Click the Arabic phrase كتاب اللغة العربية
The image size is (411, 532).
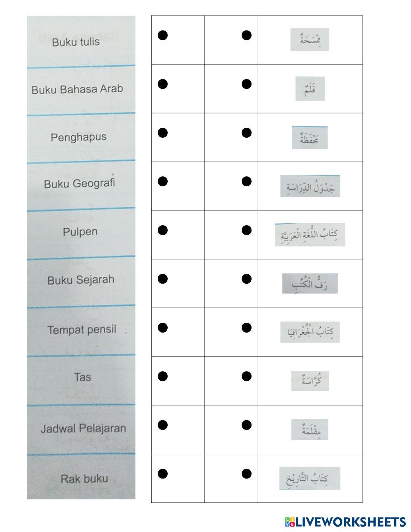(310, 235)
